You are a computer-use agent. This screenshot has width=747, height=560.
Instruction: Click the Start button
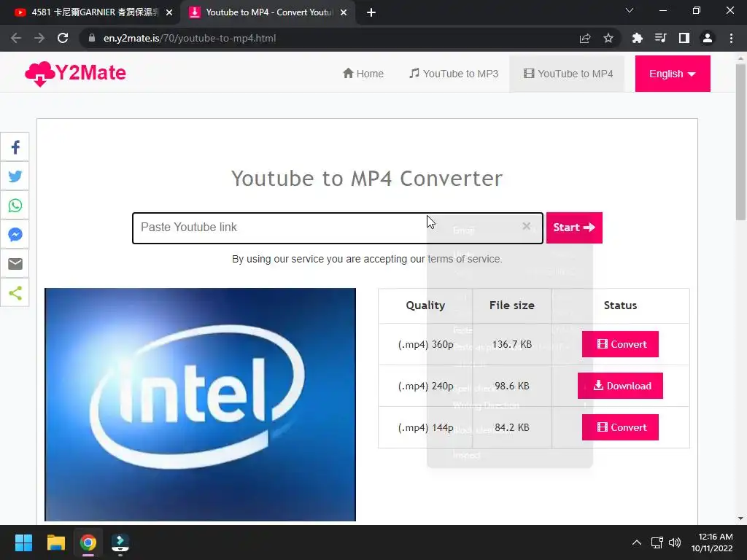pyautogui.click(x=574, y=227)
